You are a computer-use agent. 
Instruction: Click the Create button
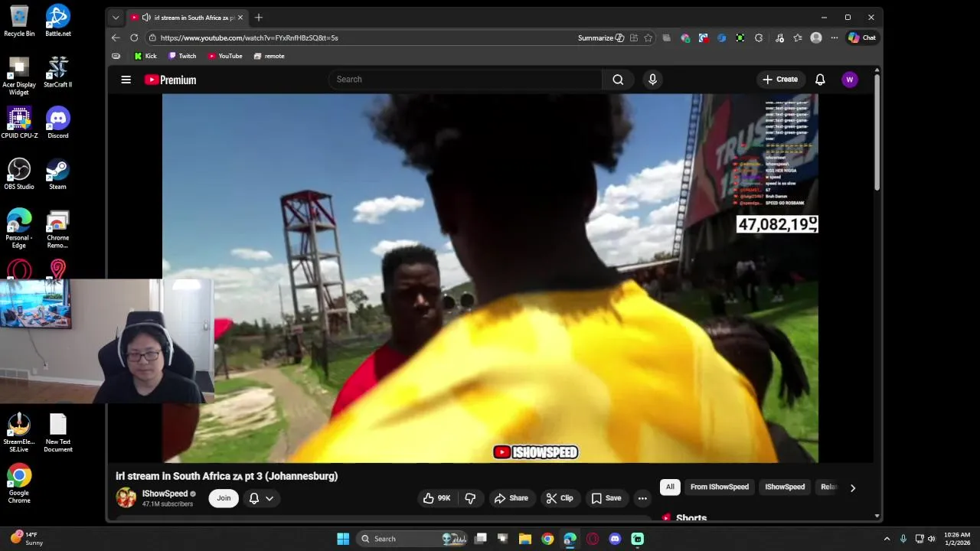point(779,80)
